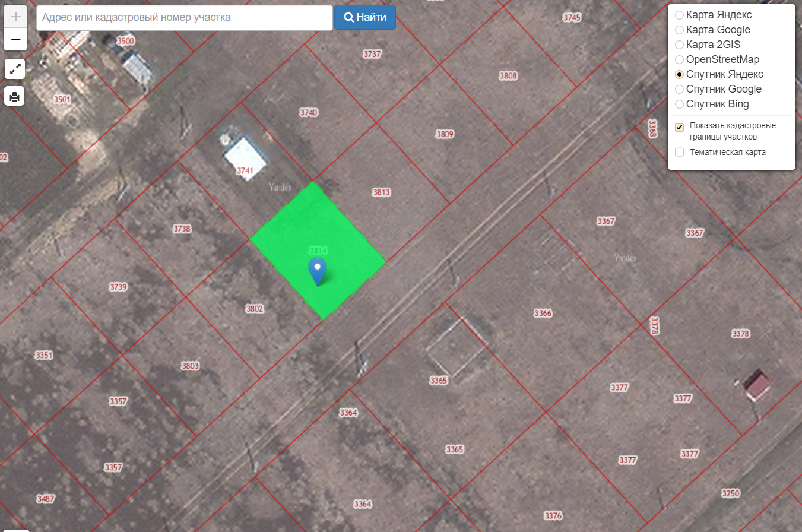Screen dimensions: 802x532
Task: Click parcel label 3501
Action: (62, 99)
